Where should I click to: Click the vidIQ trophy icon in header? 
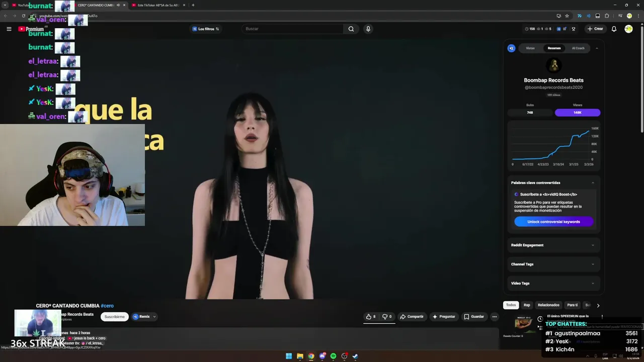point(573,29)
